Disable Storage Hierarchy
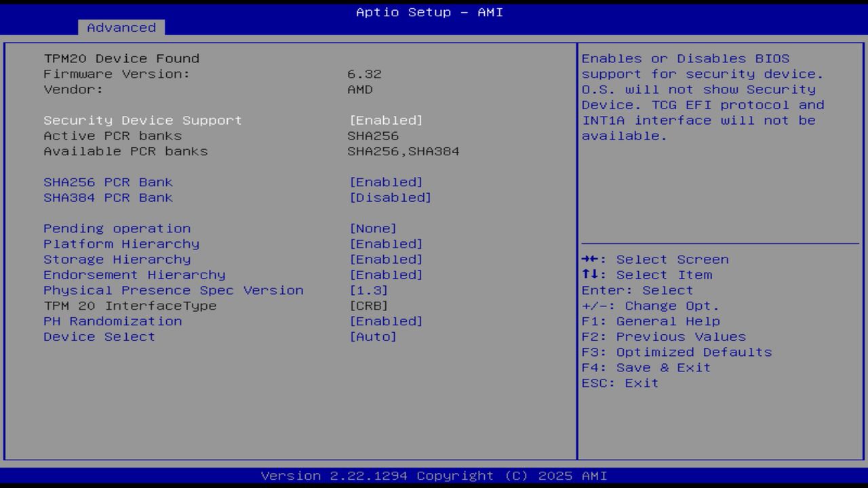The height and width of the screenshot is (488, 868). pyautogui.click(x=117, y=259)
